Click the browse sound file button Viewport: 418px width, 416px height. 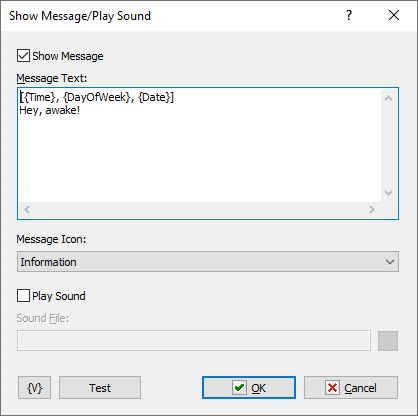[x=388, y=341]
